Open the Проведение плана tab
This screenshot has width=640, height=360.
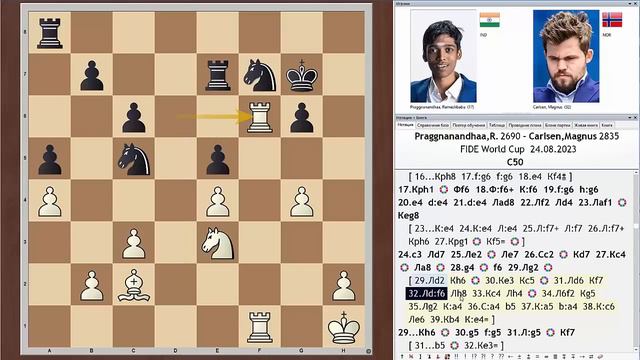point(525,125)
